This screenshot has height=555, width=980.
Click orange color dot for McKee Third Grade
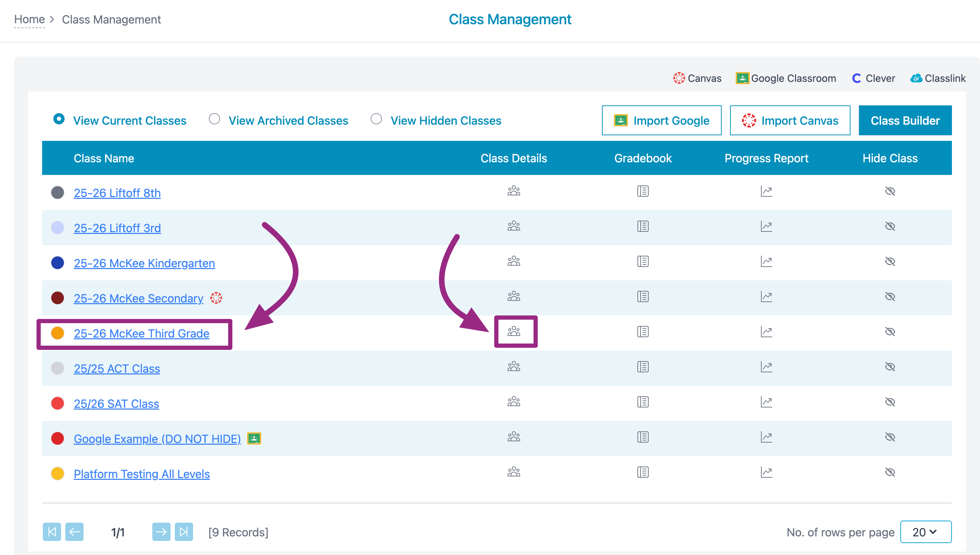pos(58,333)
